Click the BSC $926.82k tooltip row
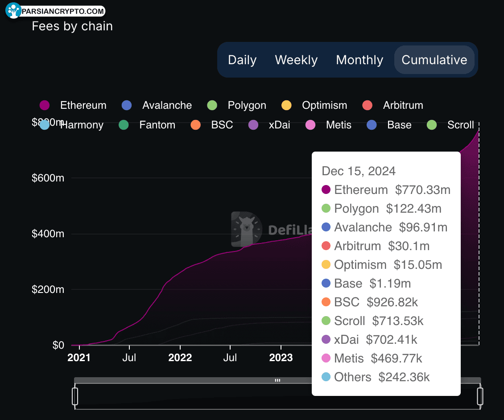 click(370, 302)
